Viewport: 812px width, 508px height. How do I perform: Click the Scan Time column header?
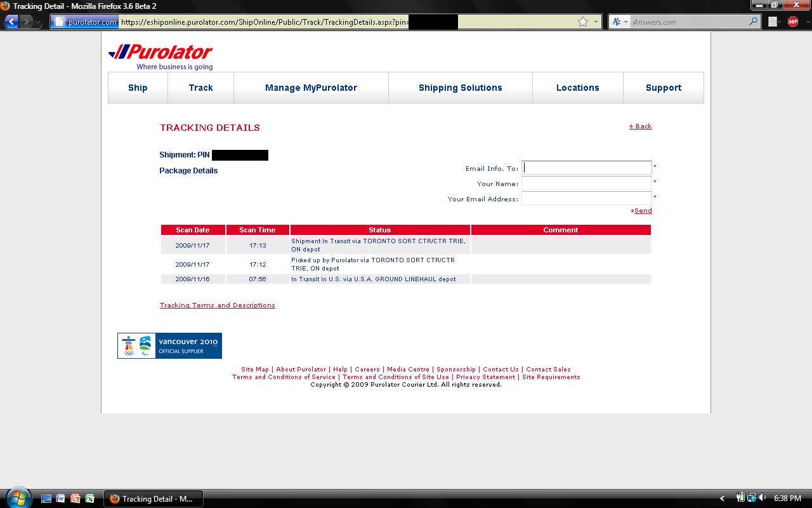point(258,230)
